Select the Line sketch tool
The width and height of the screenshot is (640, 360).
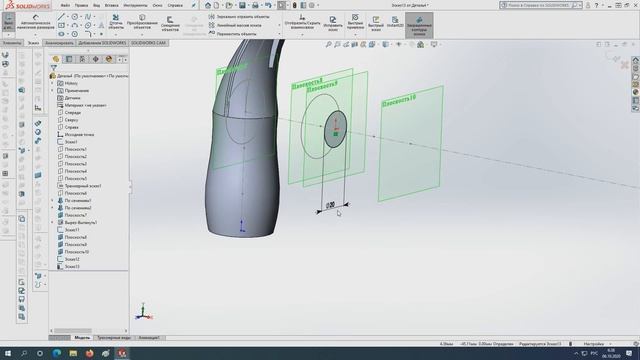[61, 17]
